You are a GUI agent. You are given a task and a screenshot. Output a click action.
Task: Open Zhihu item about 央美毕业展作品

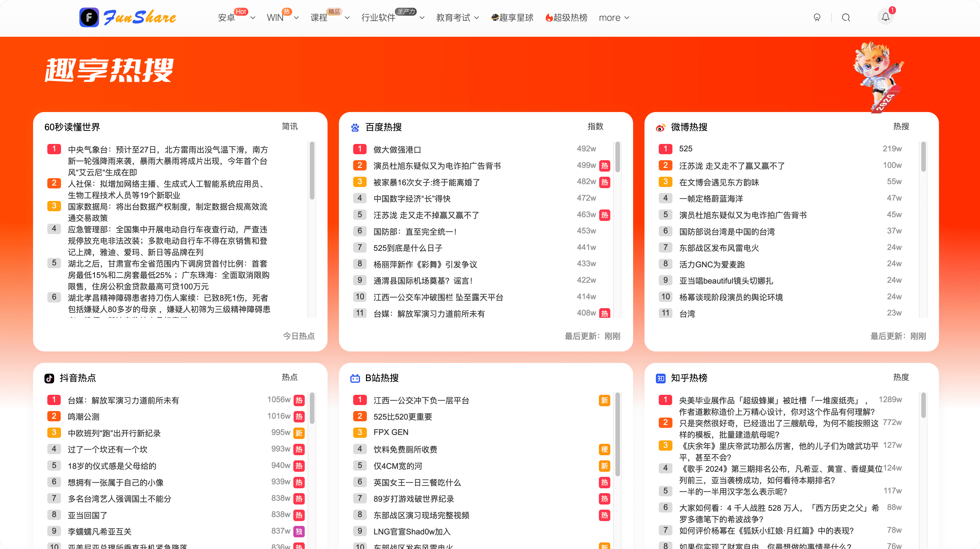click(776, 406)
